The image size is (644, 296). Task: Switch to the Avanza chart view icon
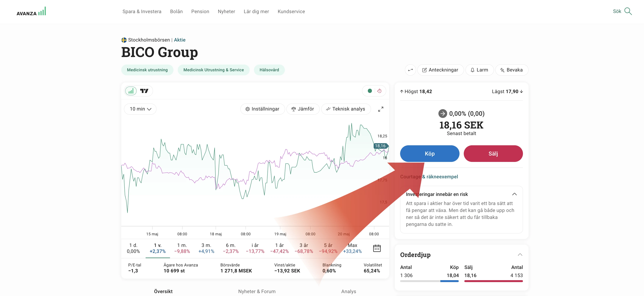pos(131,91)
